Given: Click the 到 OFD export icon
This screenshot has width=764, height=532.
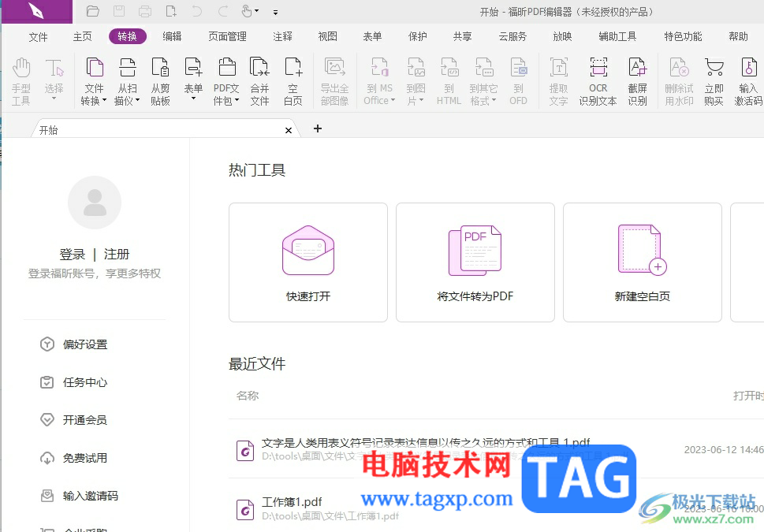Looking at the screenshot, I should click(519, 81).
